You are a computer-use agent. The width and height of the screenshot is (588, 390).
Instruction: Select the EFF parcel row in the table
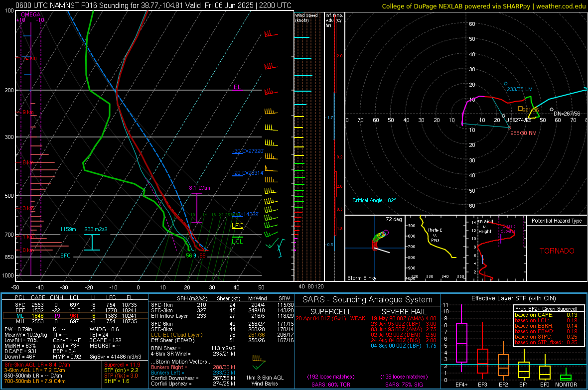pos(75,310)
